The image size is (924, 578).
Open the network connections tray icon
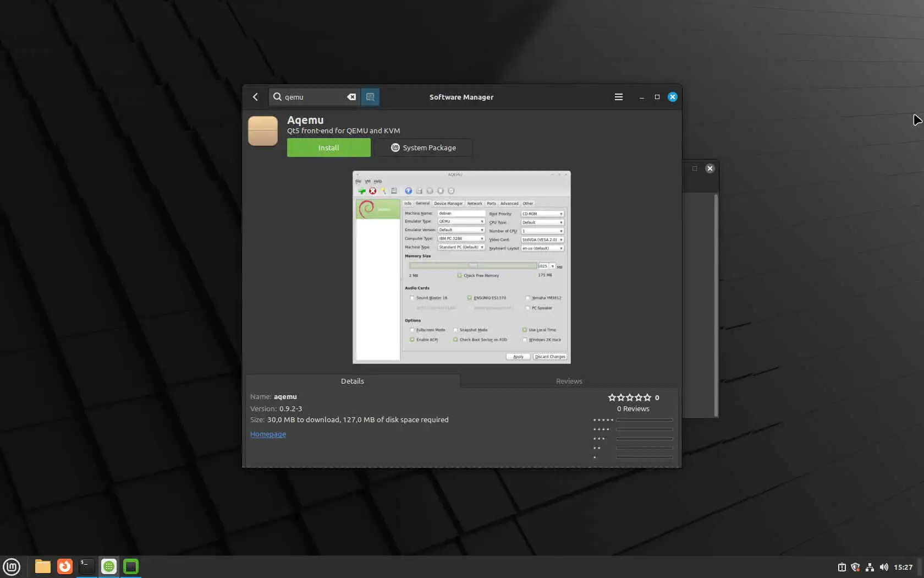coord(870,567)
